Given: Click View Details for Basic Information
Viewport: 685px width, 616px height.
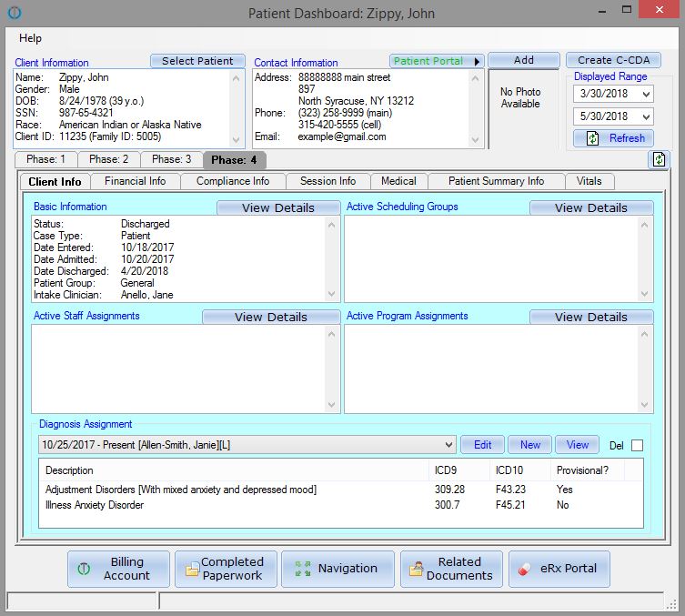Looking at the screenshot, I should point(277,207).
